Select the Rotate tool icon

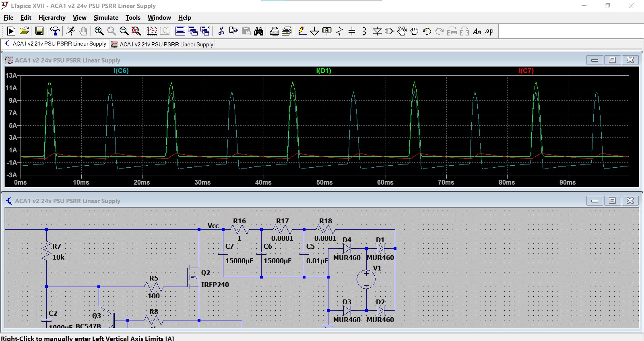coord(452,31)
